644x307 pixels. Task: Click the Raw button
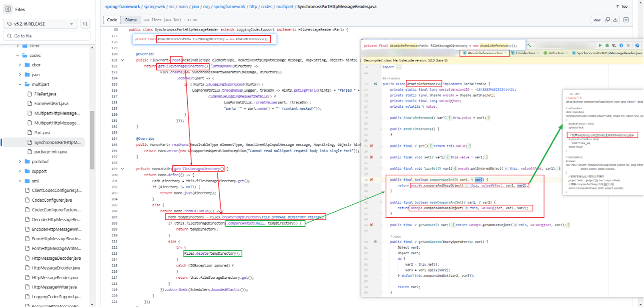pyautogui.click(x=597, y=20)
